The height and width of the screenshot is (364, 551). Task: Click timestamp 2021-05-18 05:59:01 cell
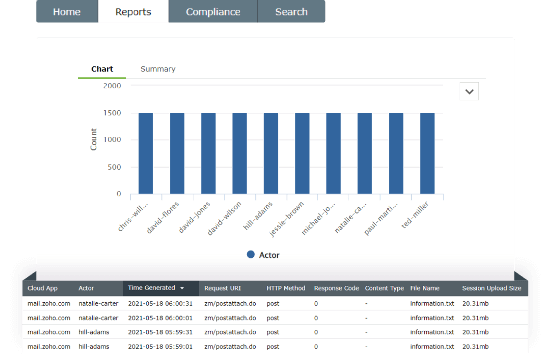click(160, 347)
